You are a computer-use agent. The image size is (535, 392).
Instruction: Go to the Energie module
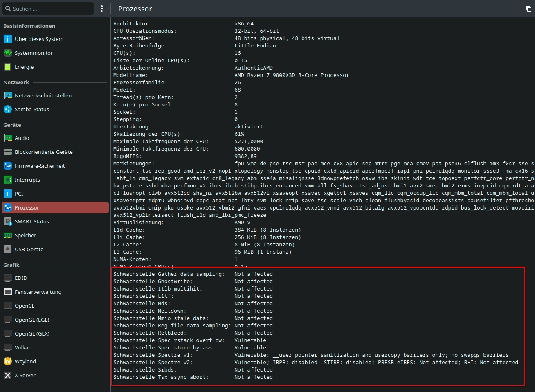55,67
